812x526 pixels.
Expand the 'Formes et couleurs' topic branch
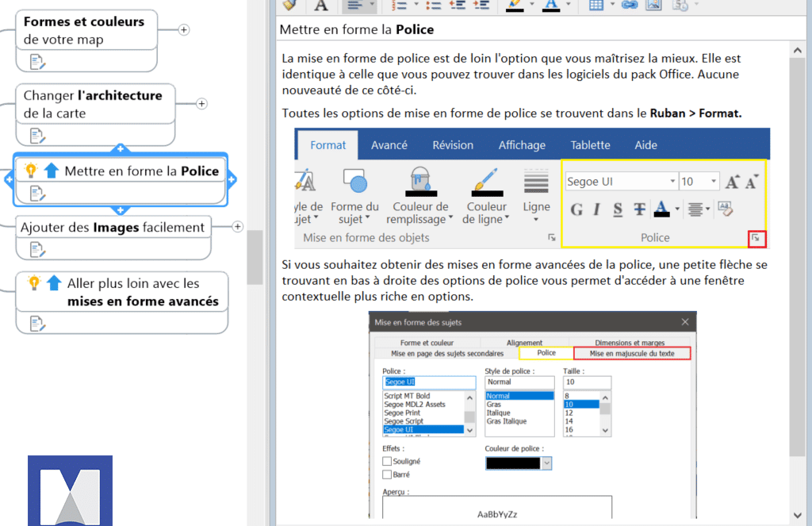point(184,30)
